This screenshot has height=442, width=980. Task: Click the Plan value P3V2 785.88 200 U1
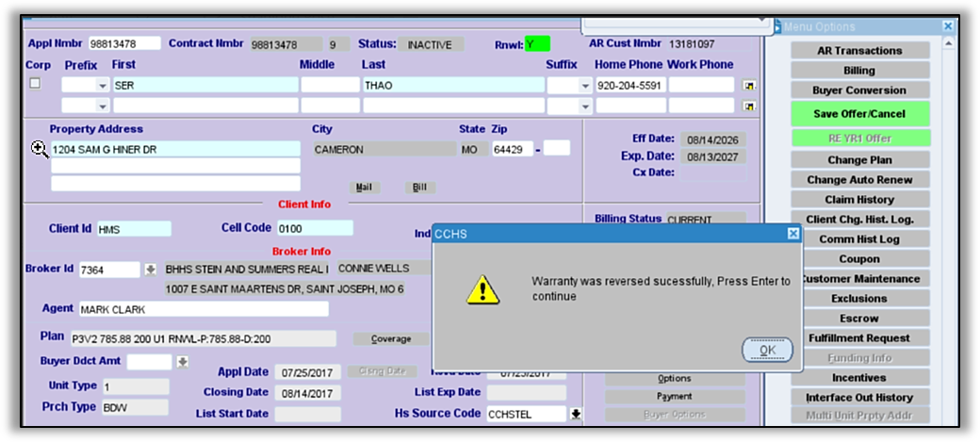tap(203, 339)
